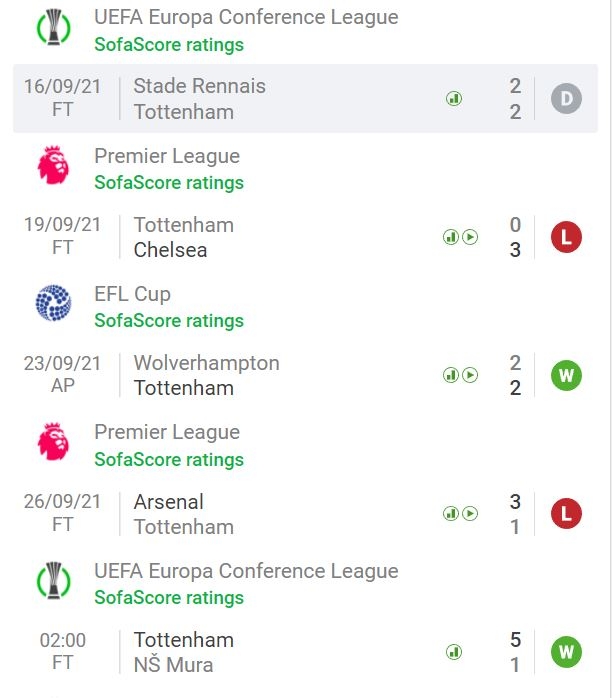Click the EFL Cup logo
The image size is (614, 698).
pos(53,303)
